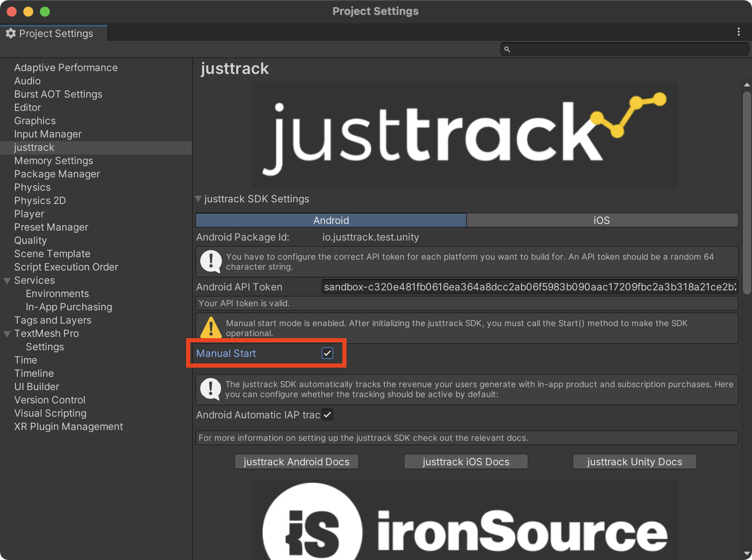Select XR Plugin Management settings

click(x=69, y=426)
